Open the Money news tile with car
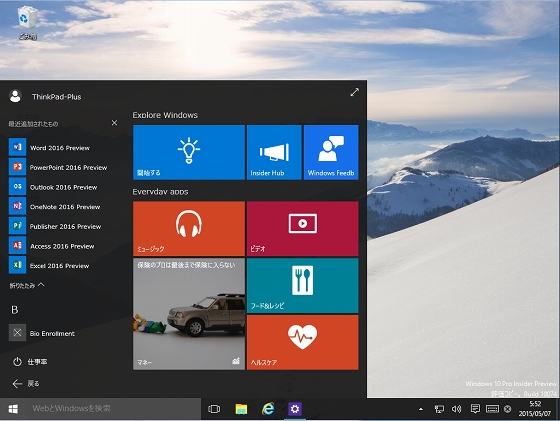This screenshot has height=421, width=560. click(189, 314)
